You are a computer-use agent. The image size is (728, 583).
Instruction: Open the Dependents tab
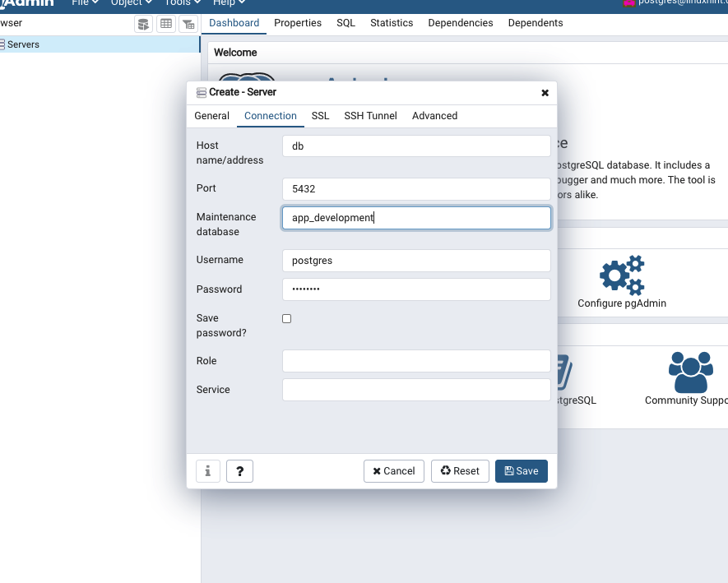[536, 23]
